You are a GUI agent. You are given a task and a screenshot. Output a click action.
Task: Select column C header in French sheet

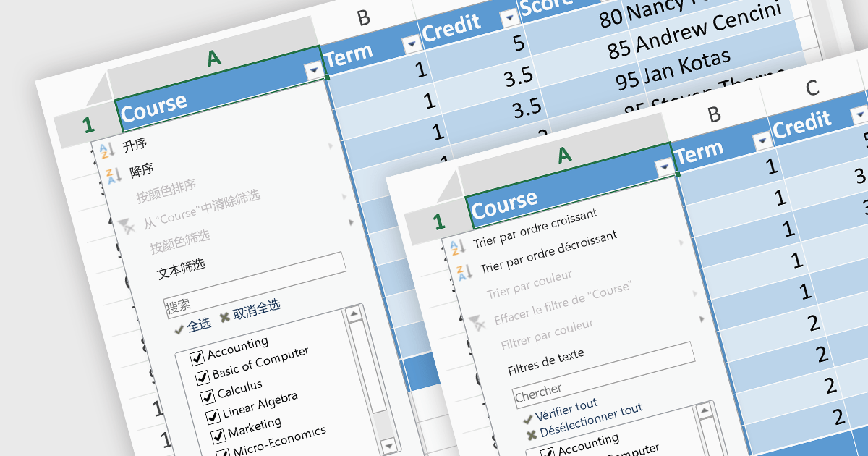(812, 88)
